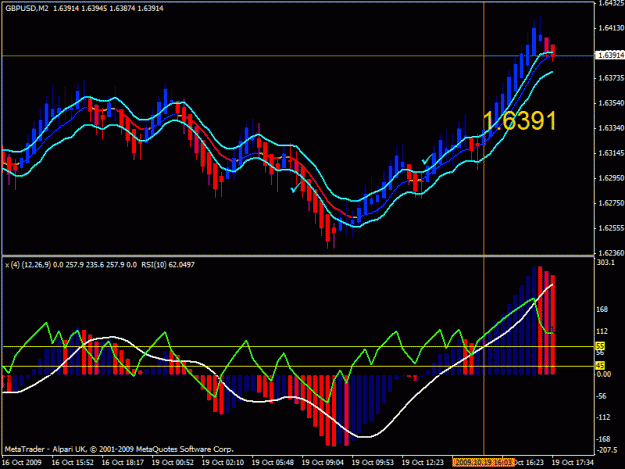The width and height of the screenshot is (625, 469).
Task: Click the MetaTrader Alpari UK copyright text
Action: pos(119,449)
